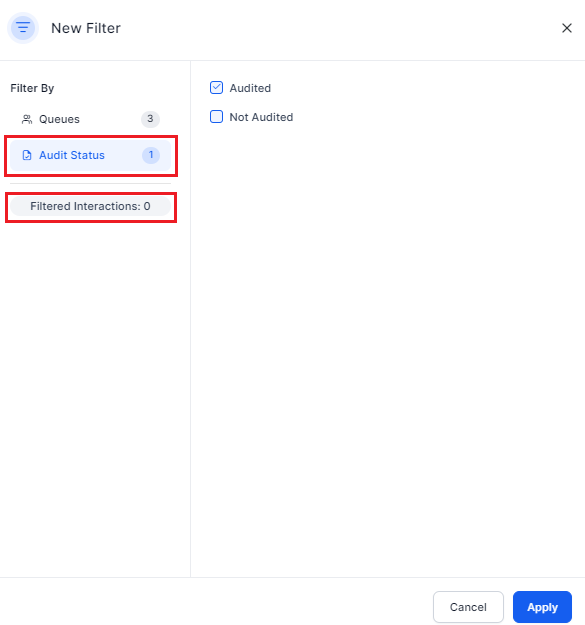Click the blue filter funnel icon
This screenshot has width=585, height=625.
pyautogui.click(x=23, y=28)
